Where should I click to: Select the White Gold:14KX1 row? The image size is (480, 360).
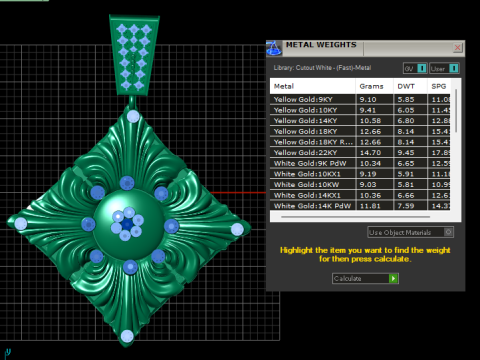coord(360,195)
